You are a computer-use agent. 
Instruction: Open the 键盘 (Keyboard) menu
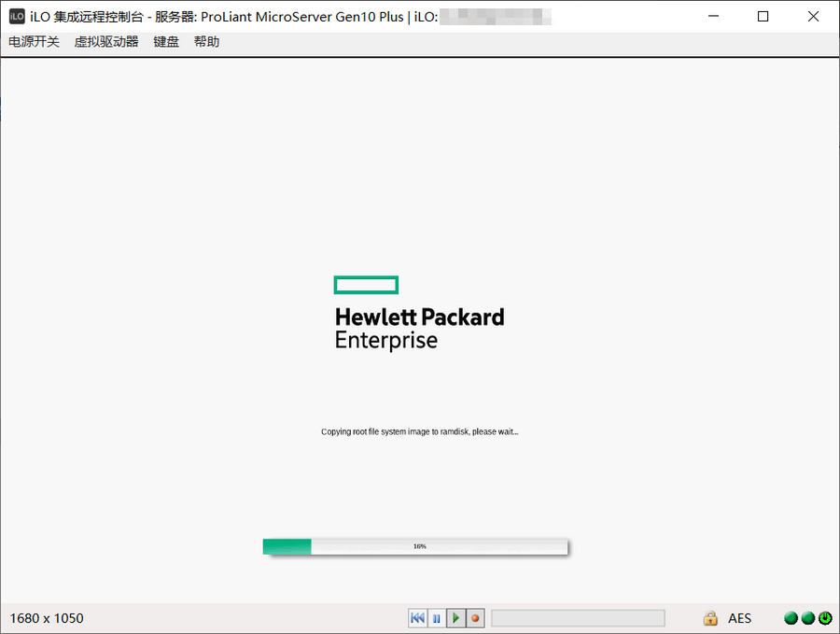click(x=166, y=42)
